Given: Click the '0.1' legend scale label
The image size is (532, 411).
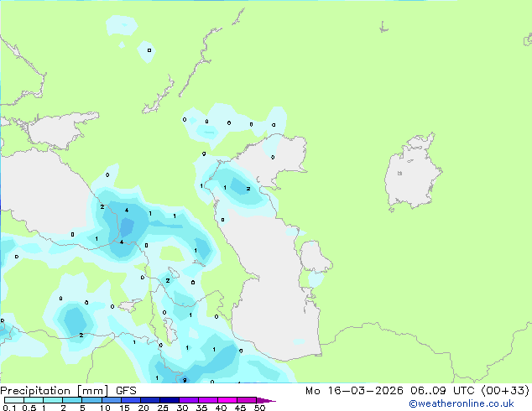Looking at the screenshot, I should (x=9, y=408).
